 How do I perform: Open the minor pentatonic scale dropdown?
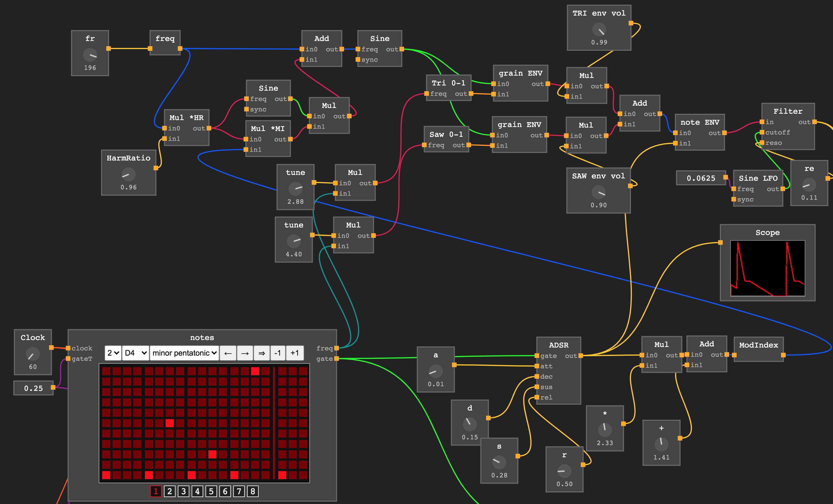coord(184,353)
